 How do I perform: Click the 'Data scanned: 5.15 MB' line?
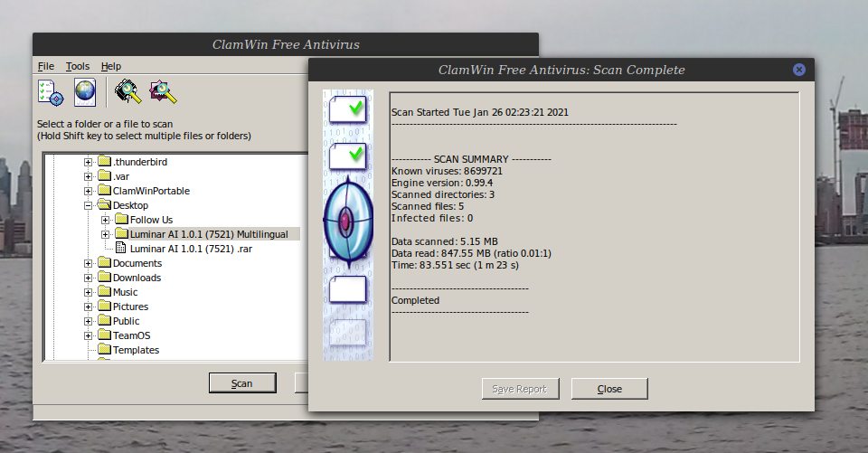click(x=445, y=242)
